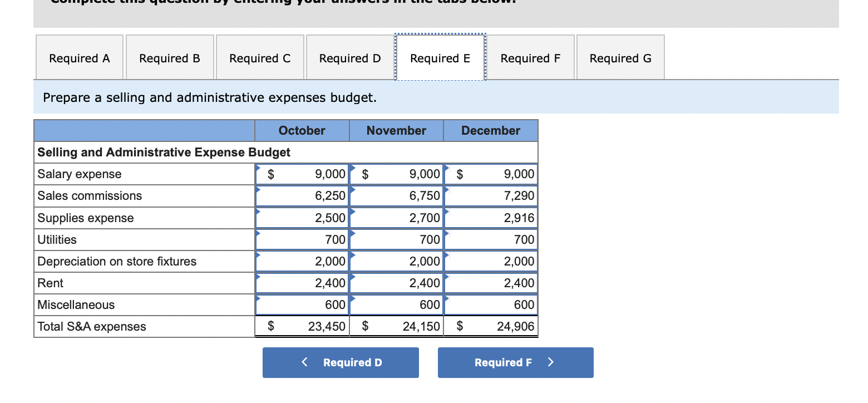The width and height of the screenshot is (868, 403).
Task: Click the Depreciation on store fixtures label
Action: 117,262
